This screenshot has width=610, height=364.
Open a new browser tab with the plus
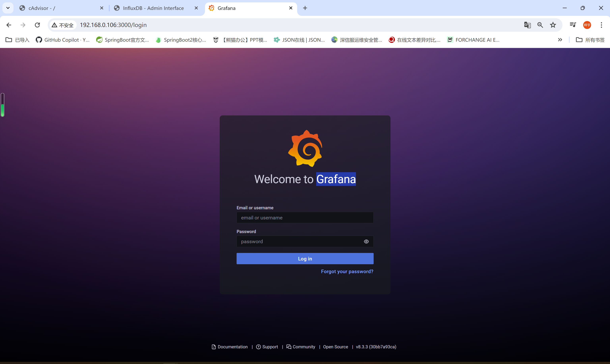(x=305, y=8)
